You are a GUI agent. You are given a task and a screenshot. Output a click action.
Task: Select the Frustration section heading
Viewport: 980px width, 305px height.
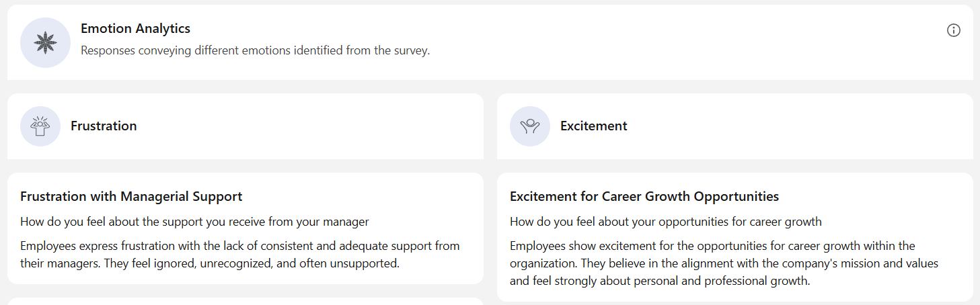pos(104,126)
